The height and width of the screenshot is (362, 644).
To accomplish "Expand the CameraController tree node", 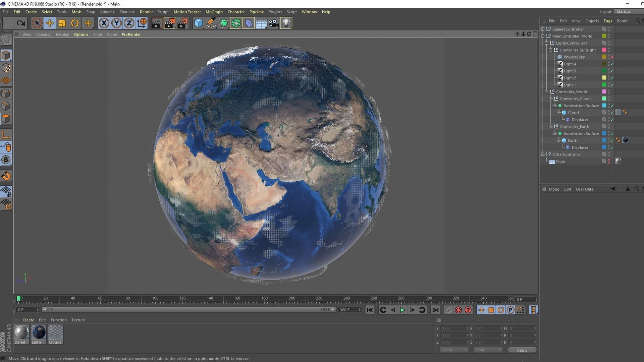I will click(x=543, y=29).
